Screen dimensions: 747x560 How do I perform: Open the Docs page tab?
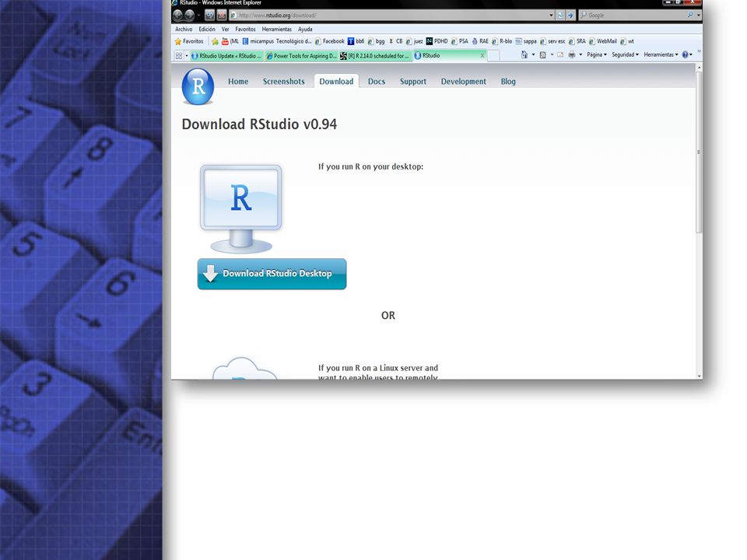[377, 82]
